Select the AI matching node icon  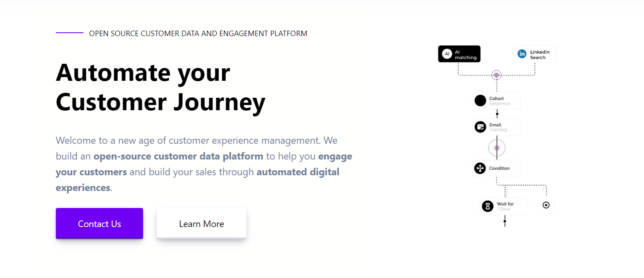coord(447,53)
